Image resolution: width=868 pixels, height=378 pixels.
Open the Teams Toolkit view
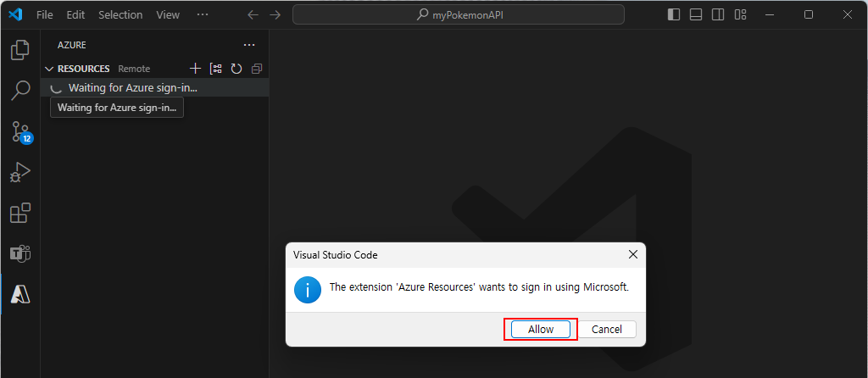click(20, 254)
